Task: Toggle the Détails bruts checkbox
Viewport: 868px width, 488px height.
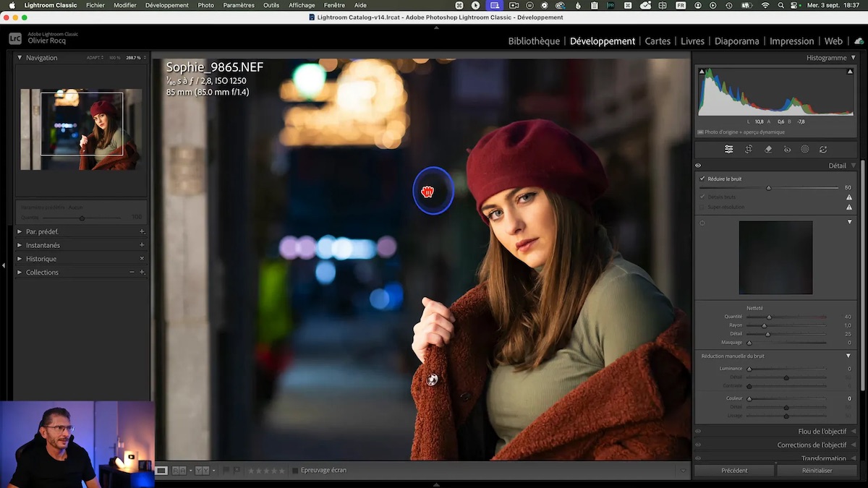Action: [x=702, y=197]
